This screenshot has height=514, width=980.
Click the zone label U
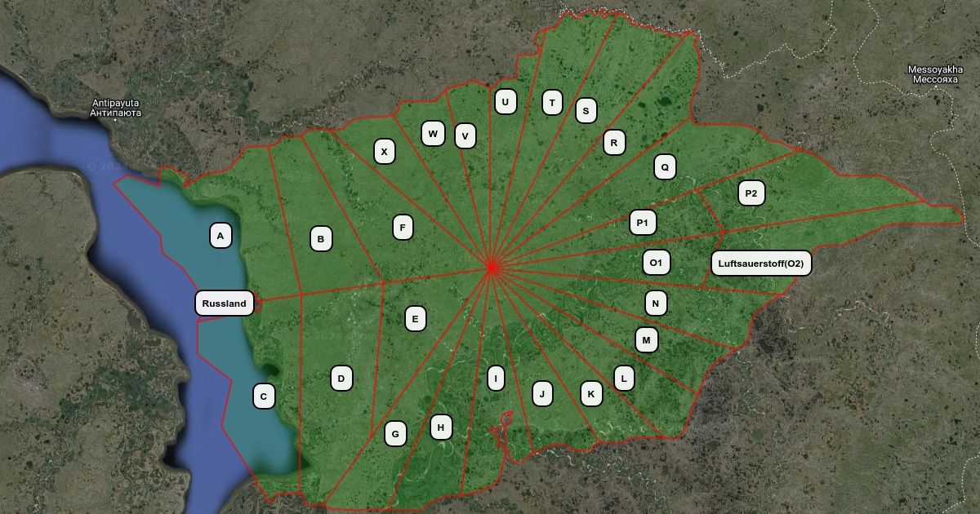[x=506, y=101]
